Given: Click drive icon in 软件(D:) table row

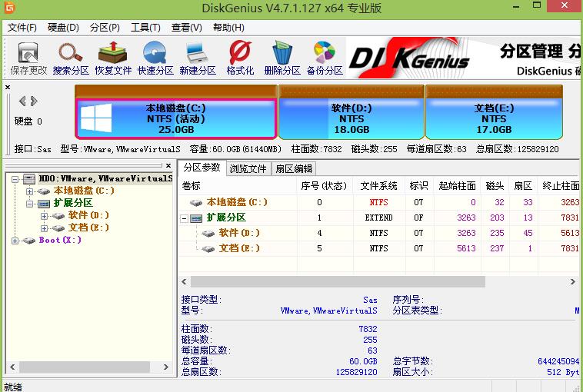Looking at the screenshot, I should (x=208, y=234).
